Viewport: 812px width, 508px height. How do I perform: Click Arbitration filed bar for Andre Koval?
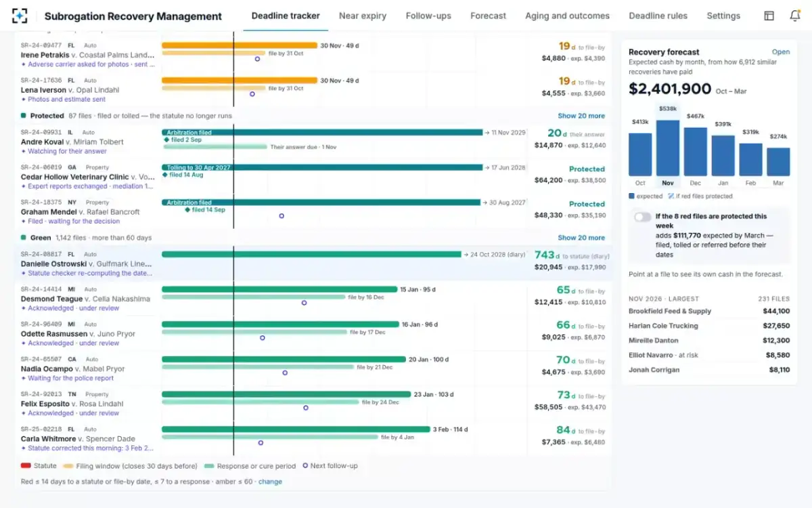(322, 133)
